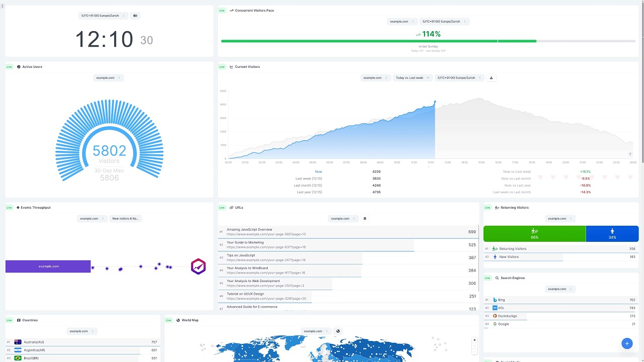Toggle the clock display switch beside the timezone

coord(135,16)
